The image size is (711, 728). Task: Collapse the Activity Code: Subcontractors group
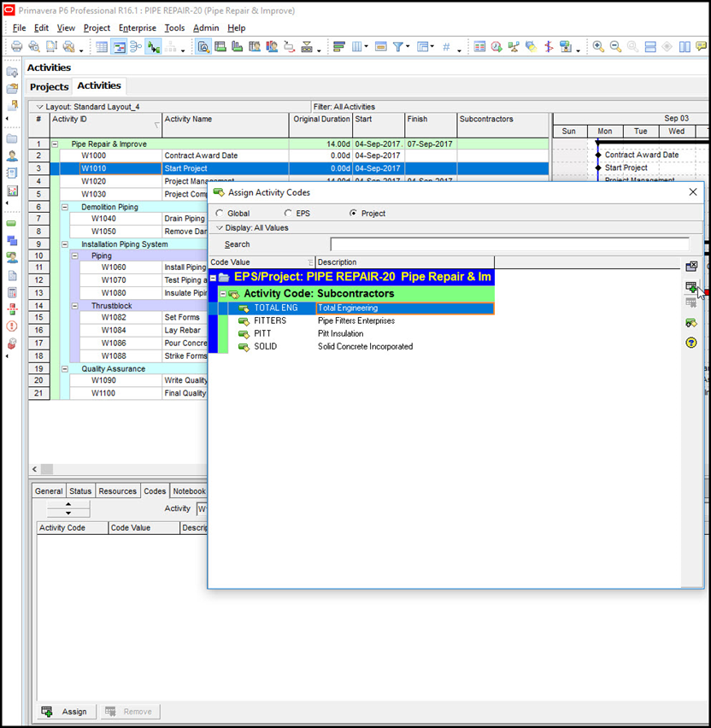point(223,294)
